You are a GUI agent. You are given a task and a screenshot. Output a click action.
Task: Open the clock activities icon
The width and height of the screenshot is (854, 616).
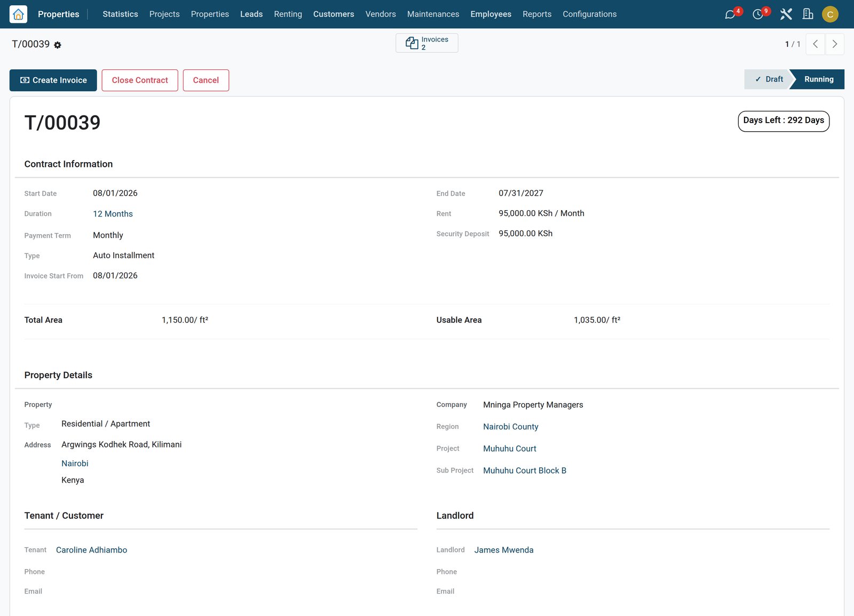tap(757, 14)
